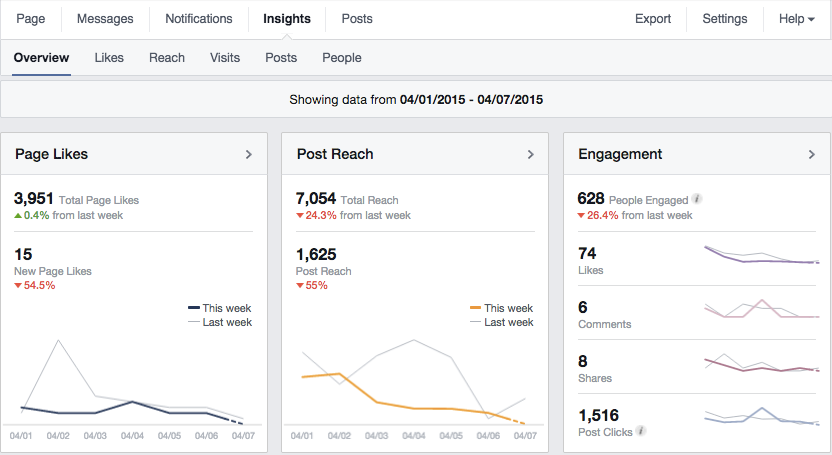Switch to the Likes sub-tab
832x455 pixels.
[109, 58]
